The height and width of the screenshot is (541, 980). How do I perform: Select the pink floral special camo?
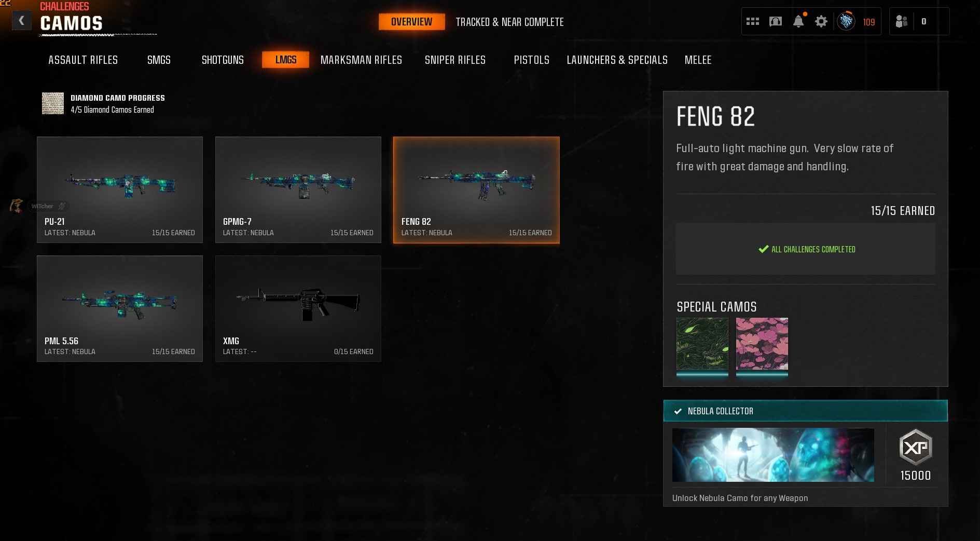click(x=762, y=344)
